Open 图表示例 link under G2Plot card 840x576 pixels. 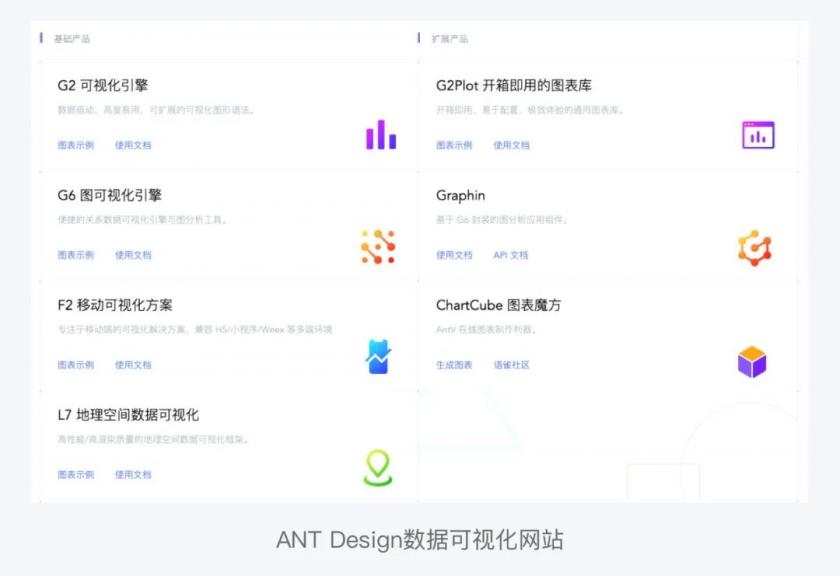(x=454, y=145)
